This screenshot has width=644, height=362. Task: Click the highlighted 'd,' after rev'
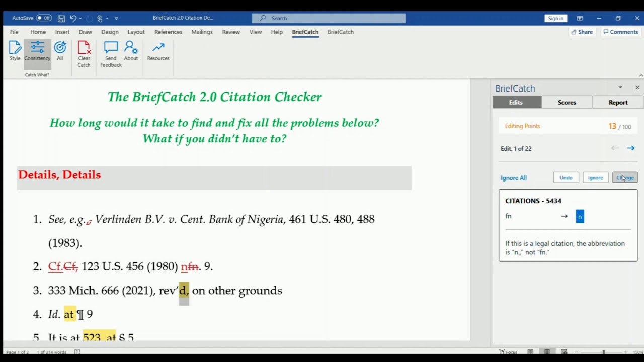tap(184, 290)
